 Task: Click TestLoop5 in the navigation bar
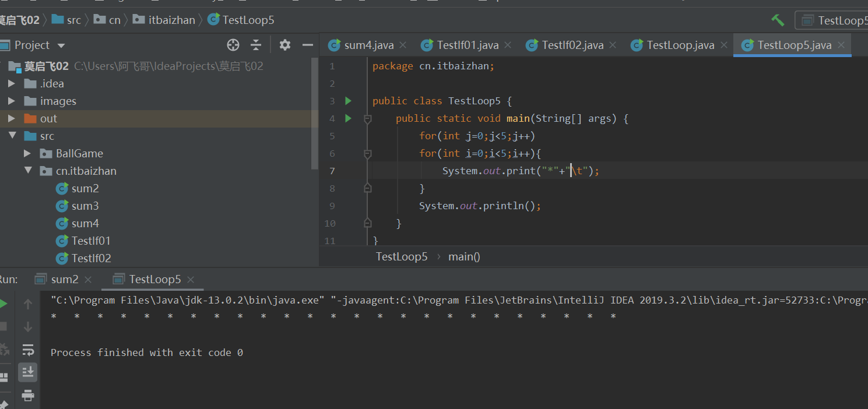[241, 20]
